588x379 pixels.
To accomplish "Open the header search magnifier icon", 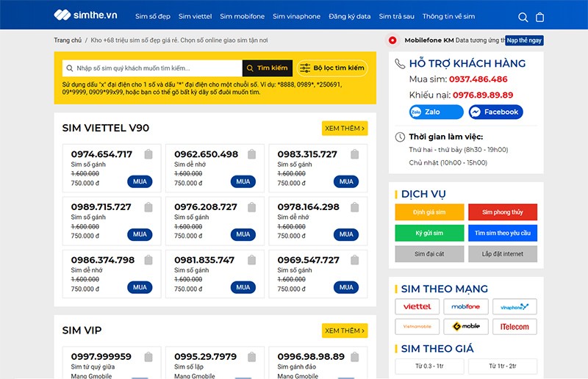I will [x=523, y=17].
